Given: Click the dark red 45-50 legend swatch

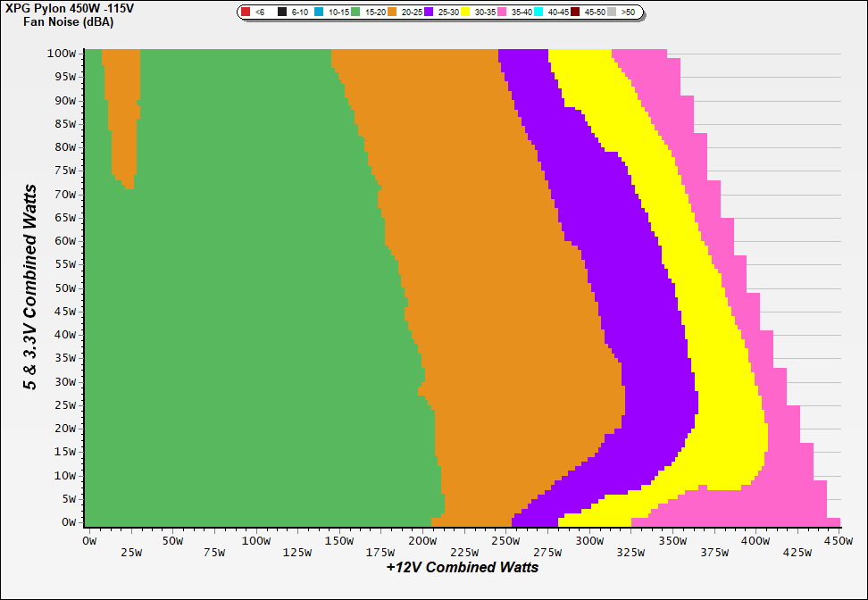Looking at the screenshot, I should [x=575, y=12].
